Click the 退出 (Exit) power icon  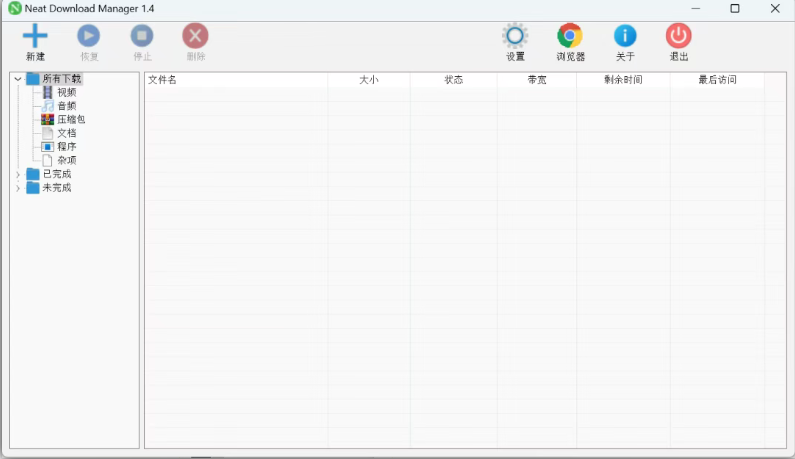pos(679,37)
